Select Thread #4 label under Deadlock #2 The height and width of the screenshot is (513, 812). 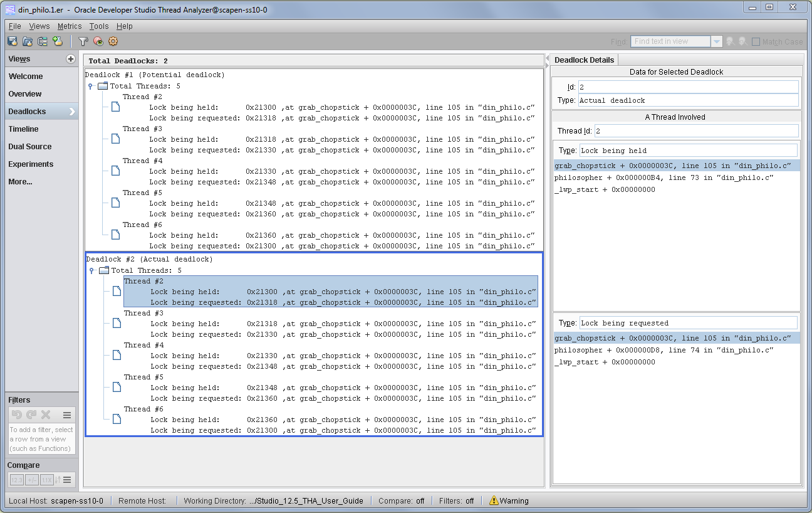[x=143, y=345]
